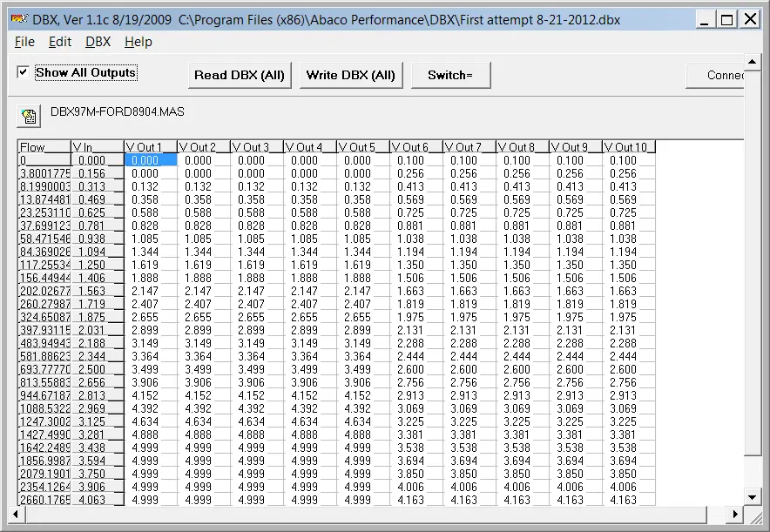
Task: Click the Flow cell 8.1990003
Action: tap(44, 186)
